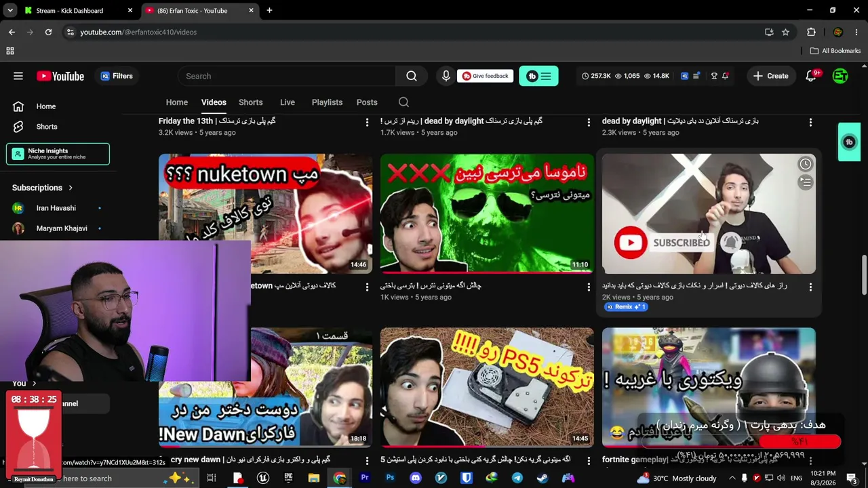Open more options for the 2.3K views video
868x488 pixels.
(x=810, y=122)
